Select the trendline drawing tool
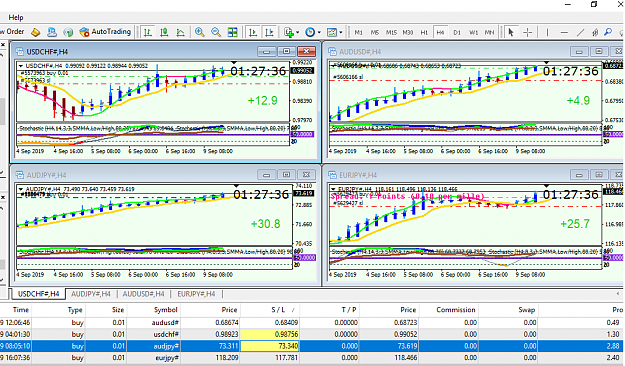Screen dimensions: 625x366 click(580, 32)
